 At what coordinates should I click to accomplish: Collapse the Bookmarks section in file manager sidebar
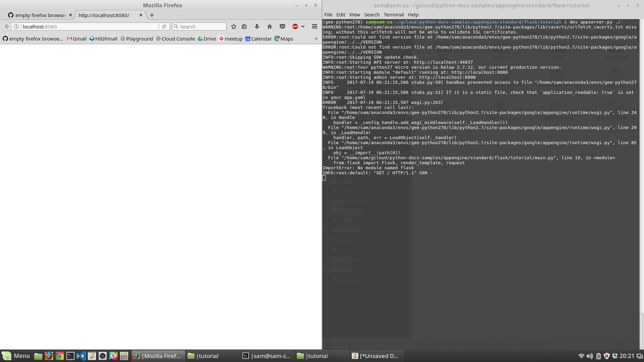tap(326, 230)
